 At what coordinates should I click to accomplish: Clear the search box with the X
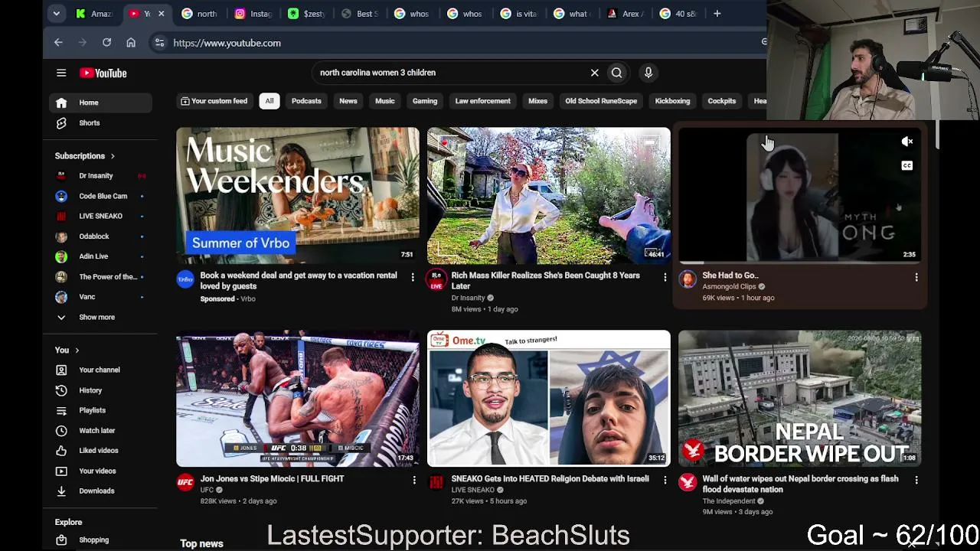594,73
